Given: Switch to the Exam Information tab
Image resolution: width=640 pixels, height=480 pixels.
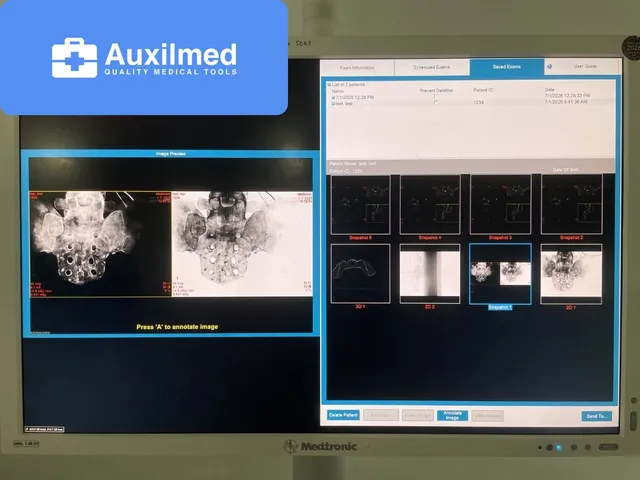Looking at the screenshot, I should (357, 68).
